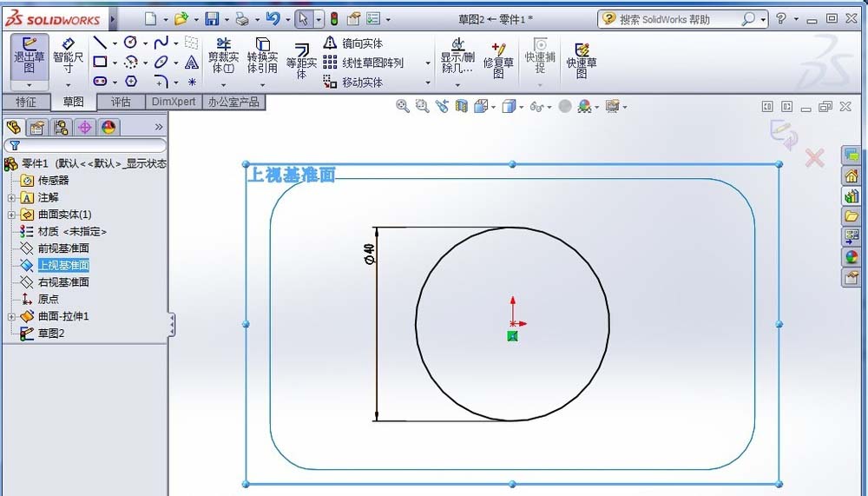
Task: Open the DisplayManager panel tab
Action: [108, 128]
